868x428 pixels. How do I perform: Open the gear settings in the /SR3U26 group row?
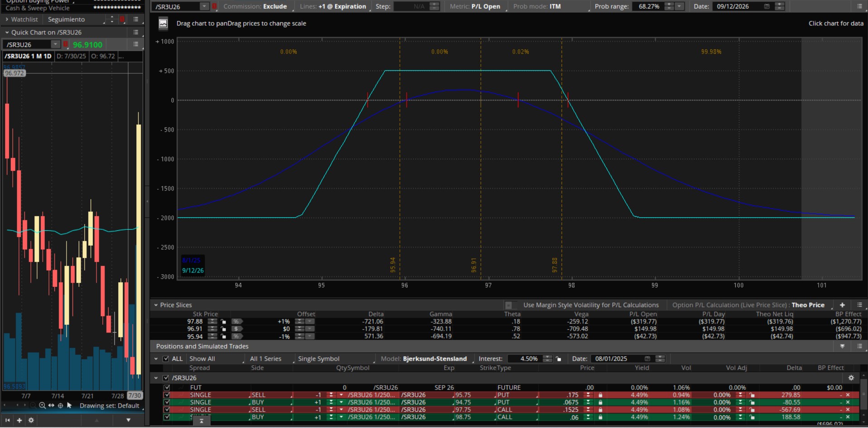[851, 378]
